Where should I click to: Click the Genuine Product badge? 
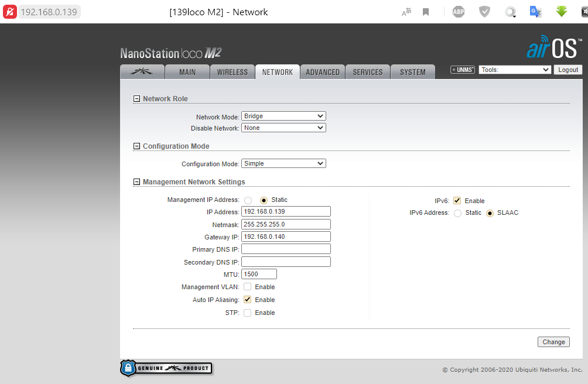point(166,368)
